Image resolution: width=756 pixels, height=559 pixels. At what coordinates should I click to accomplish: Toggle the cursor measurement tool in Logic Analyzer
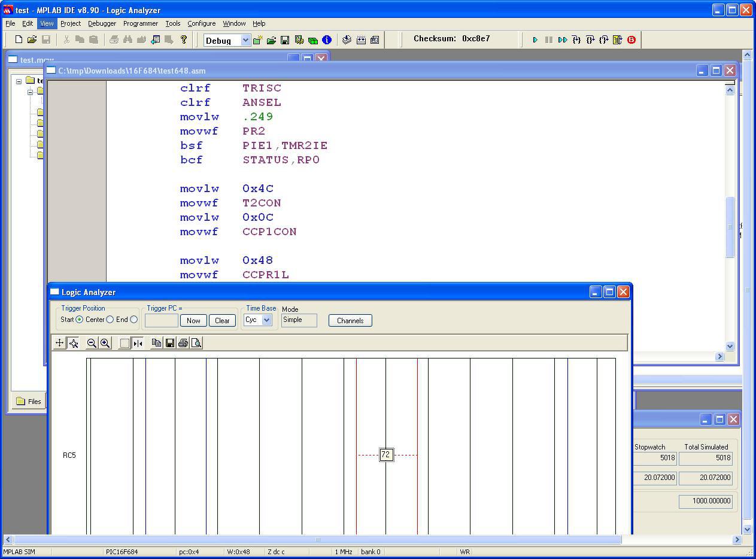tap(138, 343)
